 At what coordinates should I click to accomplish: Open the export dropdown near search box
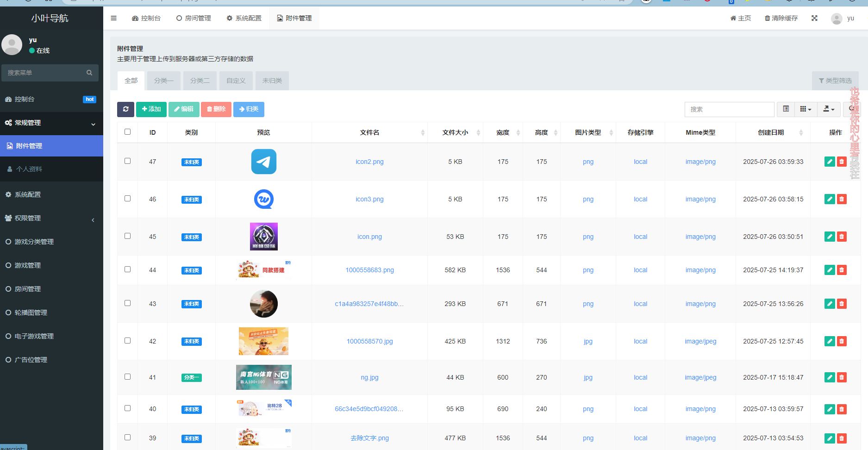[829, 109]
